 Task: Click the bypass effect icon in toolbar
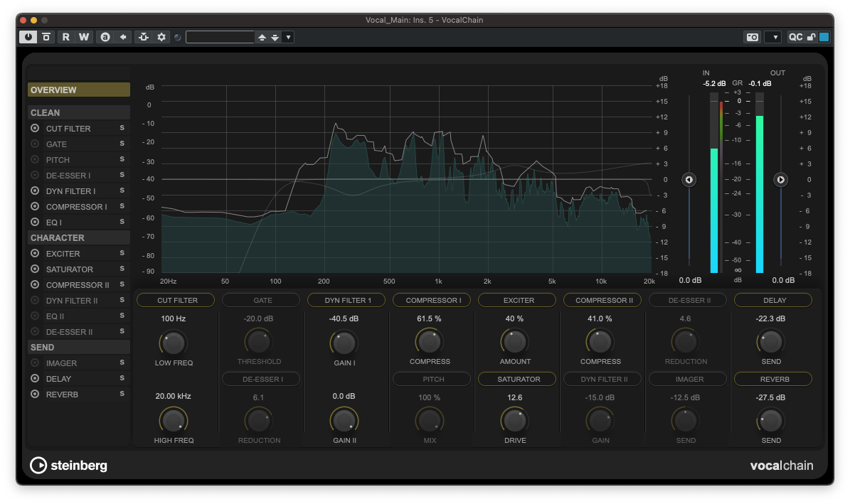pyautogui.click(x=47, y=37)
